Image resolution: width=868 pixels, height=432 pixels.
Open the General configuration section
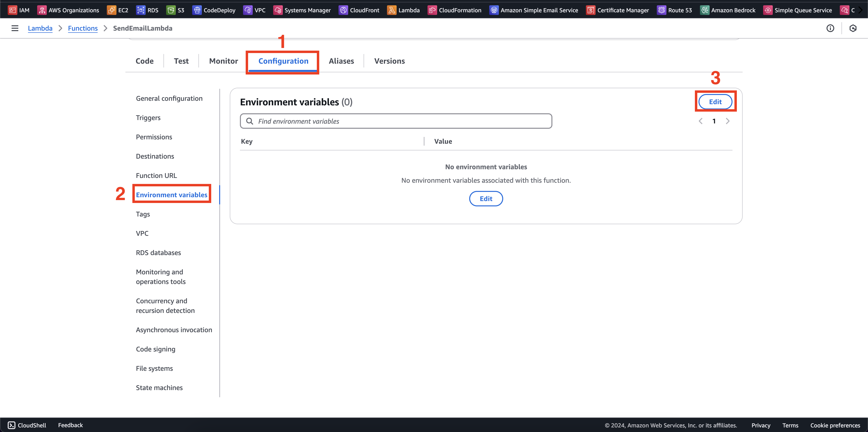(x=169, y=98)
